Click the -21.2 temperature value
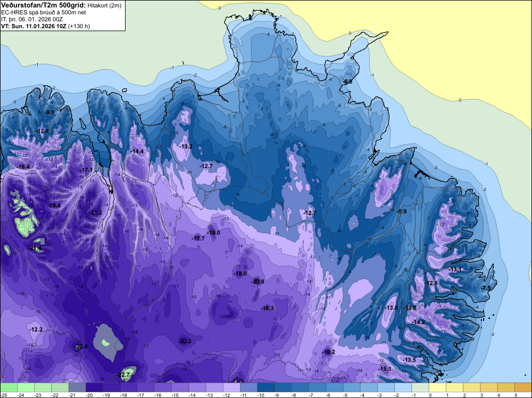 coord(95,212)
